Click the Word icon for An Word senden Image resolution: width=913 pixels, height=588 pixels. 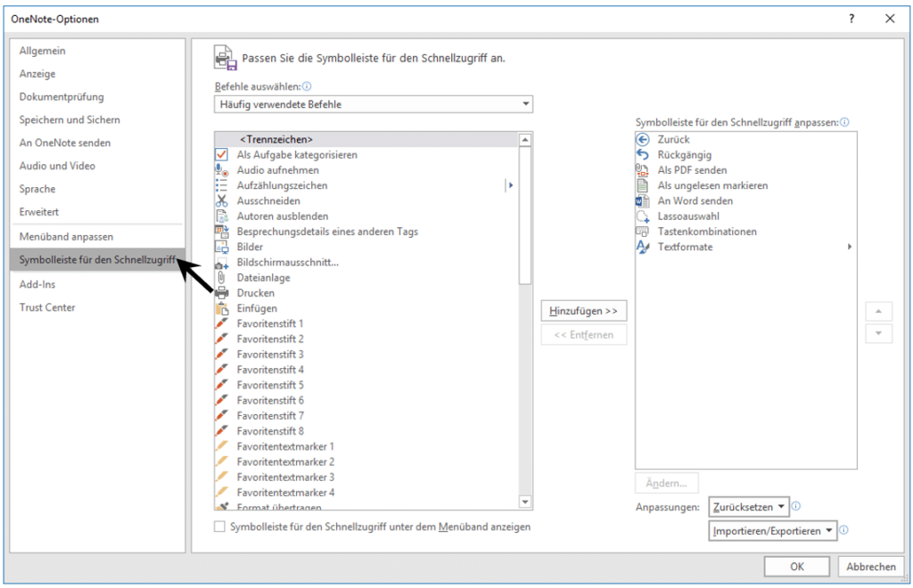tap(642, 200)
